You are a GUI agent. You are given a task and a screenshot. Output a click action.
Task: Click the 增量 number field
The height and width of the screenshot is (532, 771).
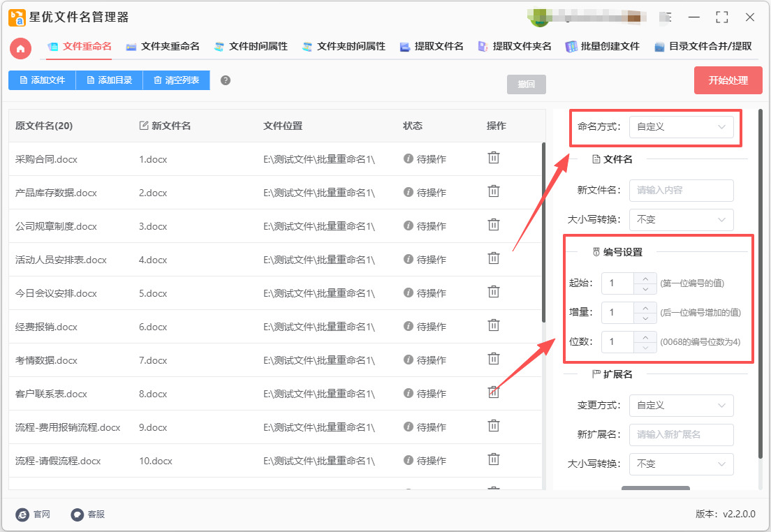(617, 313)
